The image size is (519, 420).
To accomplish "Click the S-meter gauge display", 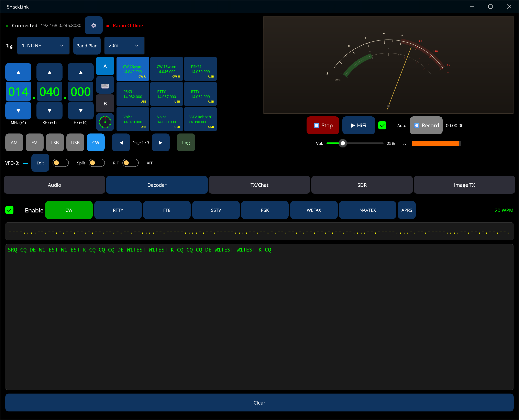I will 388,65.
